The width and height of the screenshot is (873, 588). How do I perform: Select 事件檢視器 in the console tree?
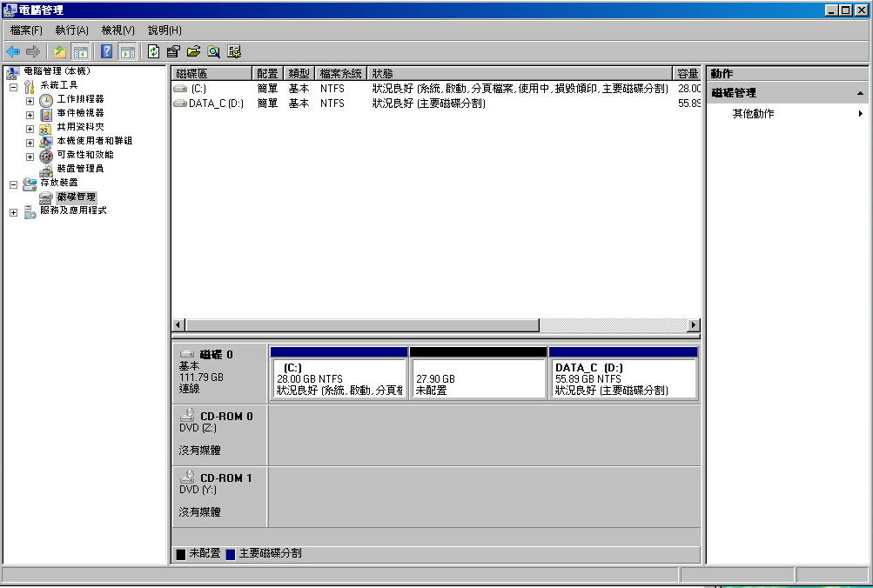[80, 113]
